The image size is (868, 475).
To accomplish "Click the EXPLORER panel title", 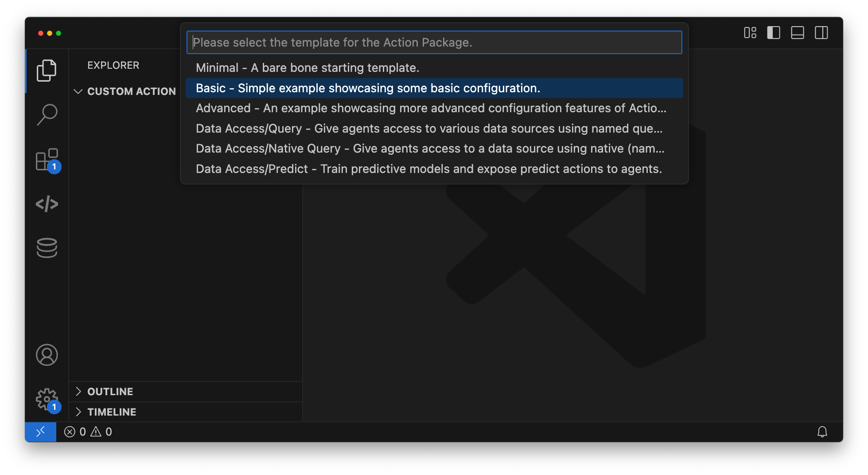I will pos(113,65).
